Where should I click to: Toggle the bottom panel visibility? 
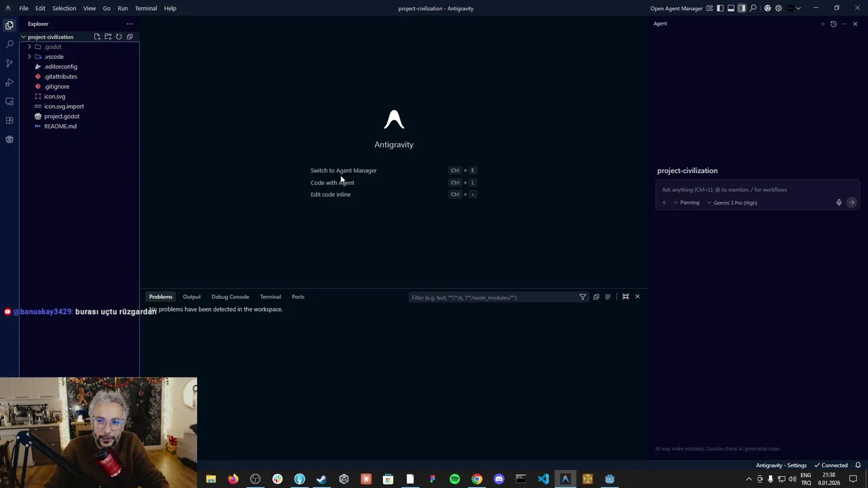731,8
